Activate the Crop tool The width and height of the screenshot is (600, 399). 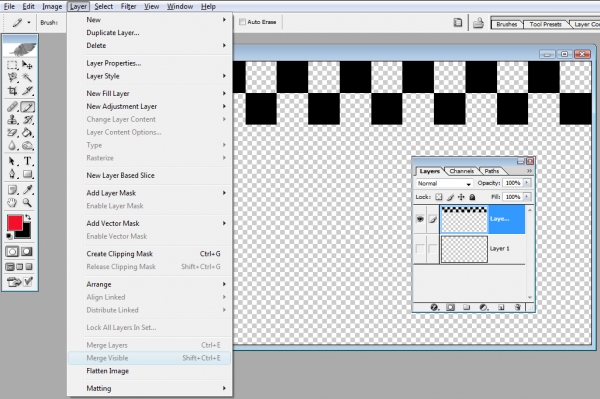[x=12, y=91]
